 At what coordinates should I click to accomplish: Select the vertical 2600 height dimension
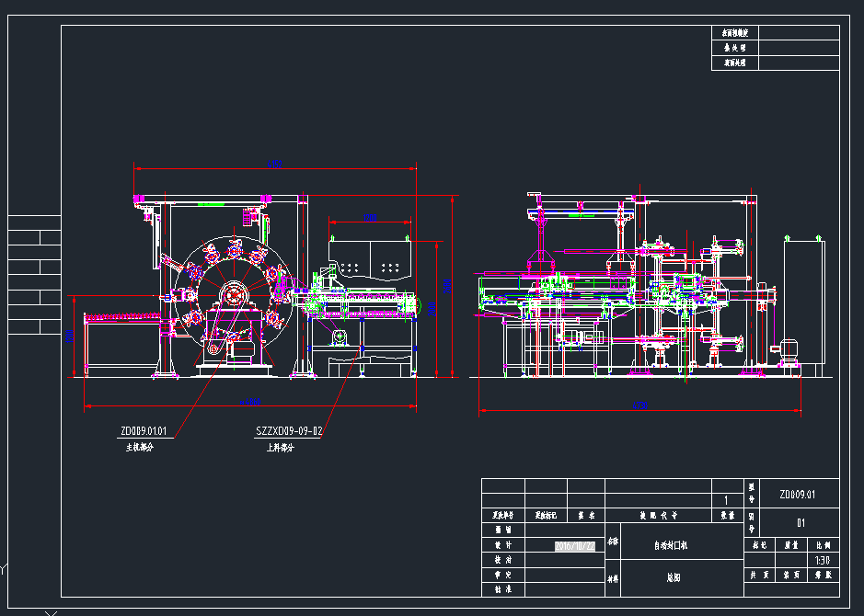447,286
